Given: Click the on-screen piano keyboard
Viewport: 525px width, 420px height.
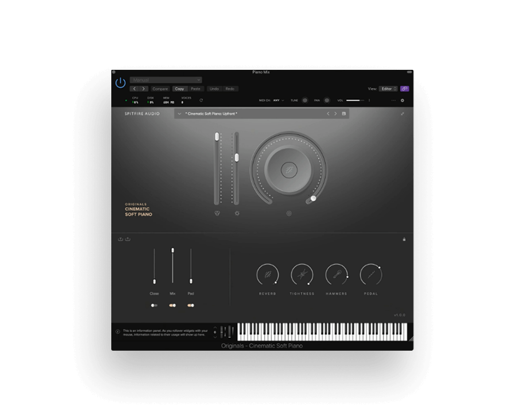Looking at the screenshot, I should tap(322, 332).
